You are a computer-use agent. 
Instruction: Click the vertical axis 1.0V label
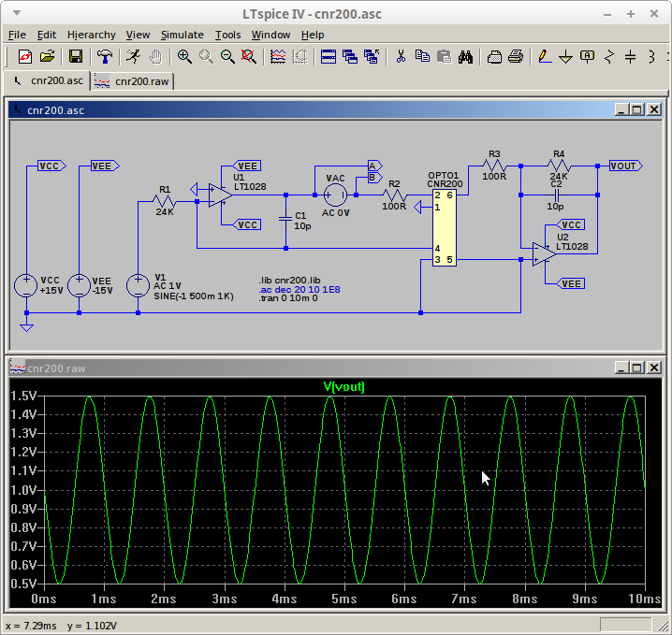click(24, 490)
